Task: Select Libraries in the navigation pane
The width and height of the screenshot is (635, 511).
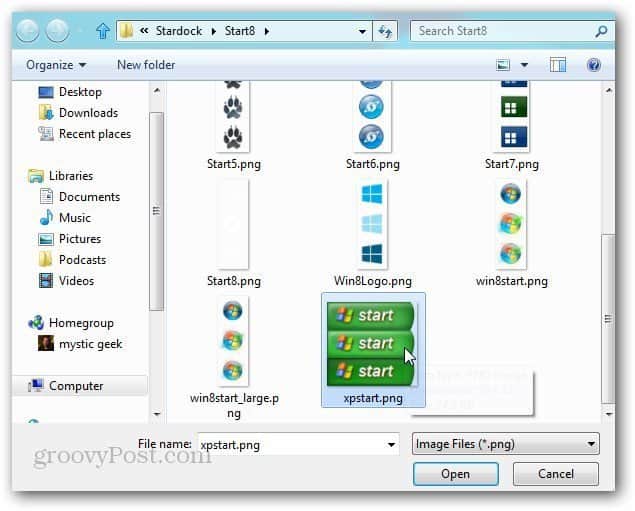Action: (61, 176)
